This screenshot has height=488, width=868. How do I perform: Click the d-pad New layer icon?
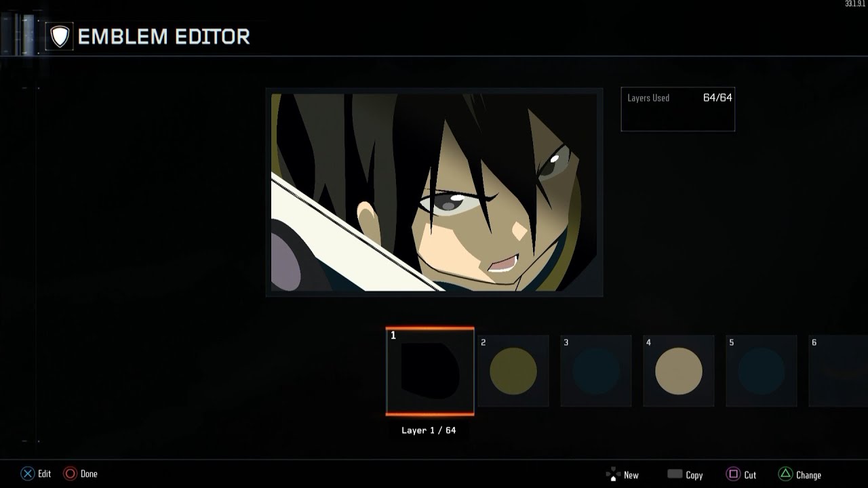(x=612, y=474)
